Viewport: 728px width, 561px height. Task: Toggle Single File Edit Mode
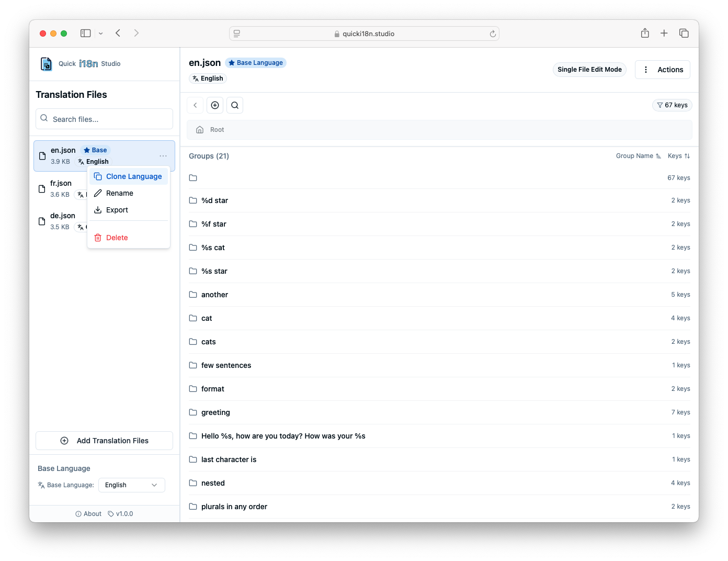tap(589, 69)
